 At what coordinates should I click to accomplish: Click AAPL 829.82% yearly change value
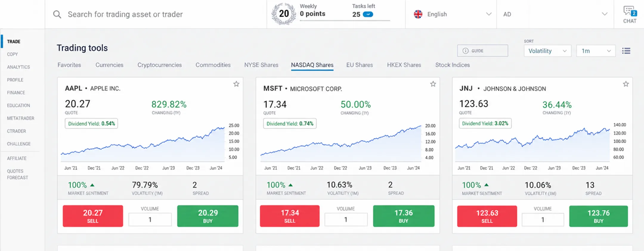tap(169, 104)
